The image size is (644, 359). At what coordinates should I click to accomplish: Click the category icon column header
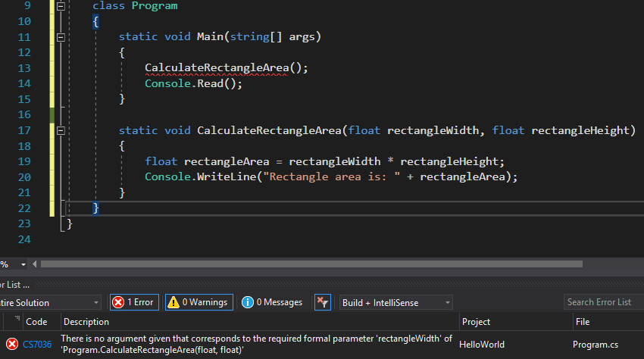click(11, 322)
